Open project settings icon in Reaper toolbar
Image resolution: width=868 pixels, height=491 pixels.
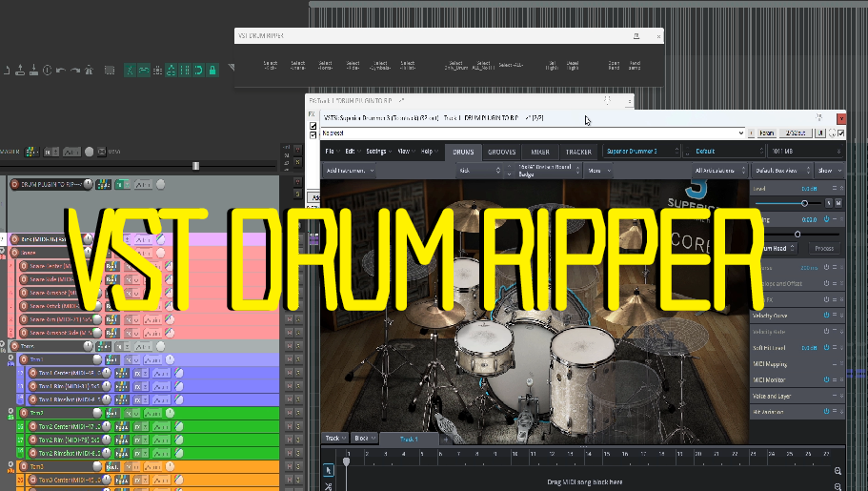click(x=47, y=71)
